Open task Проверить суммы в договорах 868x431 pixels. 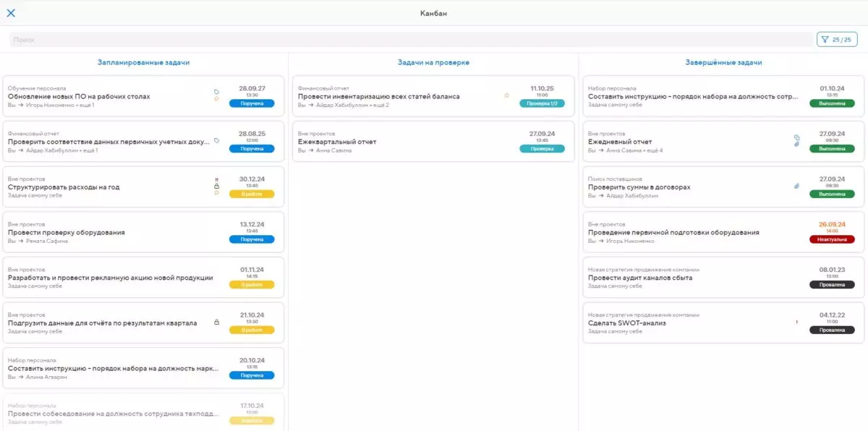pyautogui.click(x=639, y=187)
